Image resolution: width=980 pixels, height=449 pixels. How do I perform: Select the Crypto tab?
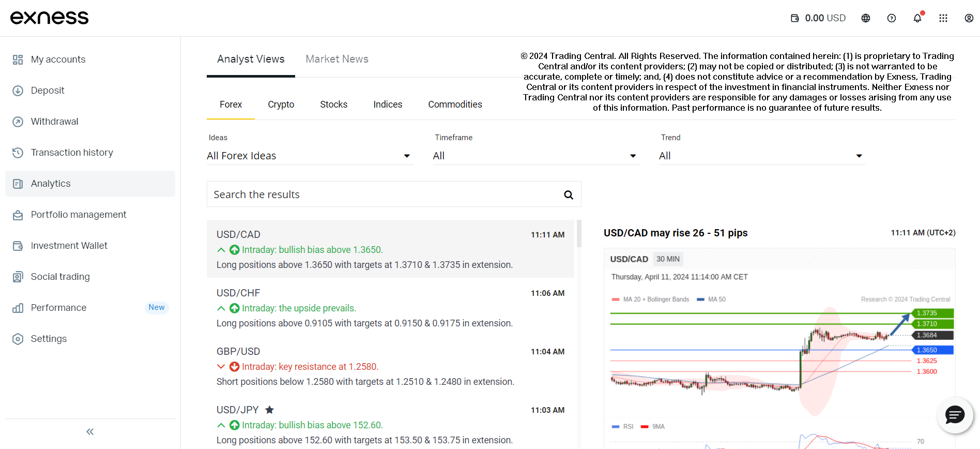click(281, 104)
